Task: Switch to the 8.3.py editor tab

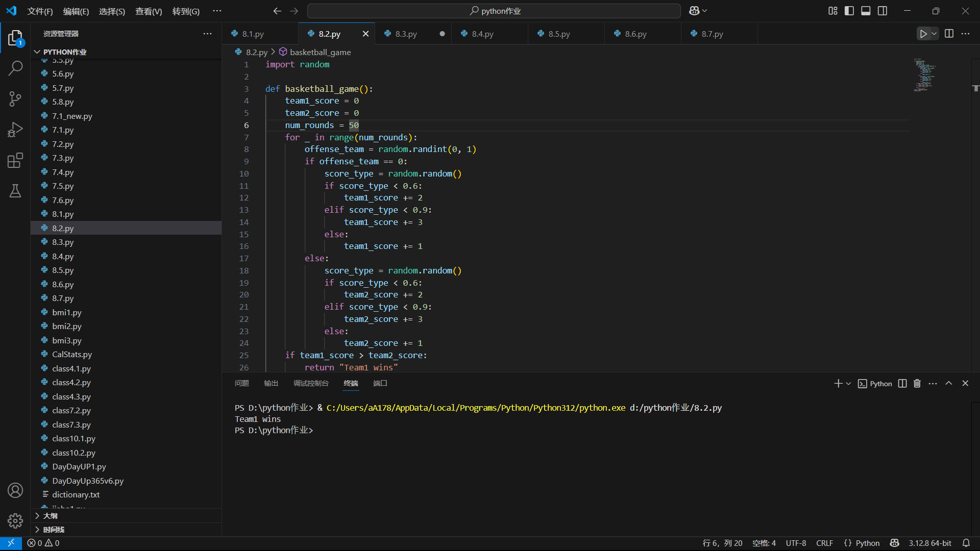Action: [406, 34]
